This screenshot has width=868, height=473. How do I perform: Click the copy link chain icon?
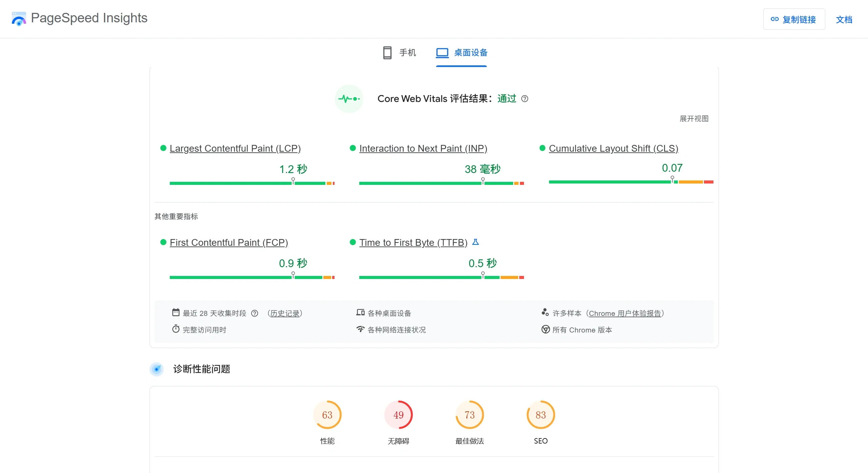[x=774, y=19]
